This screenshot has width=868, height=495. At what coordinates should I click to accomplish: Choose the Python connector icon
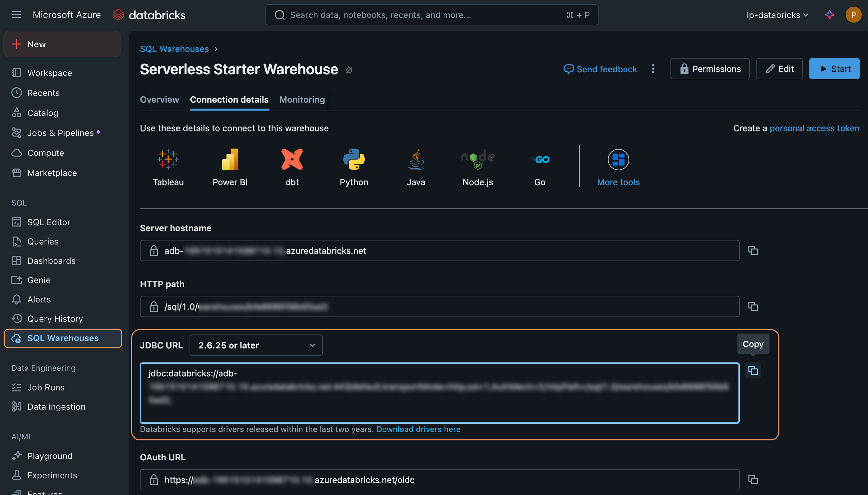tap(353, 160)
